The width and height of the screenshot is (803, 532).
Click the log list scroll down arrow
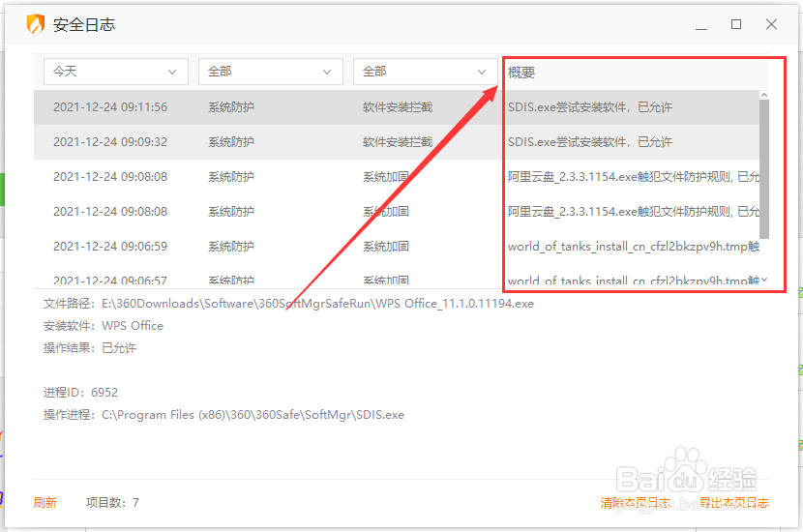pos(764,279)
